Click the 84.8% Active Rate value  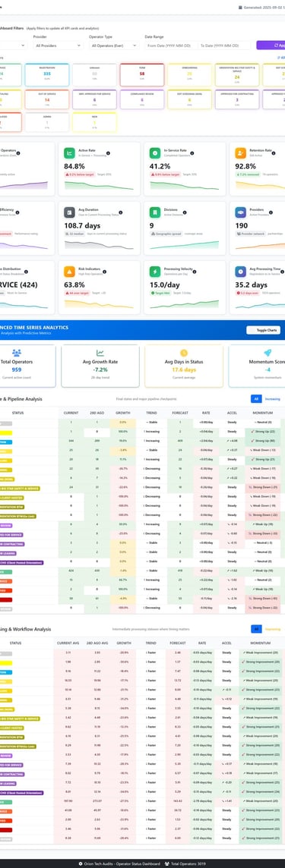(x=74, y=166)
